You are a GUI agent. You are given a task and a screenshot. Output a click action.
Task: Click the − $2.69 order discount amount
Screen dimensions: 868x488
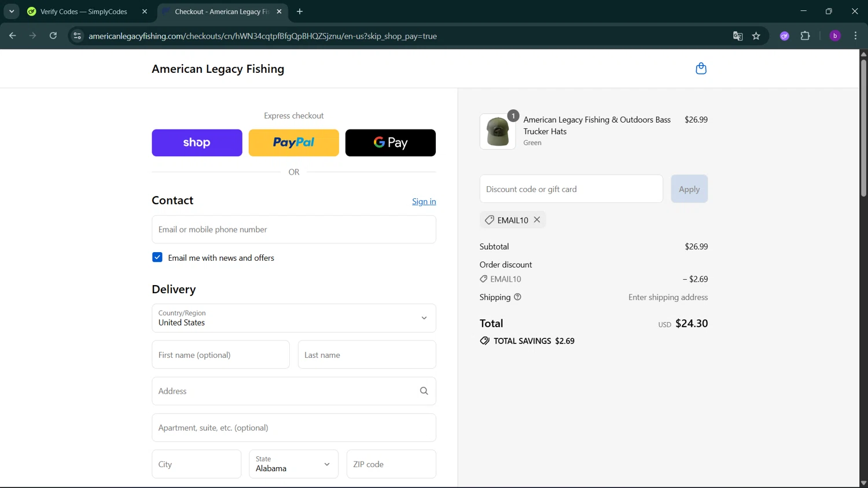click(695, 279)
